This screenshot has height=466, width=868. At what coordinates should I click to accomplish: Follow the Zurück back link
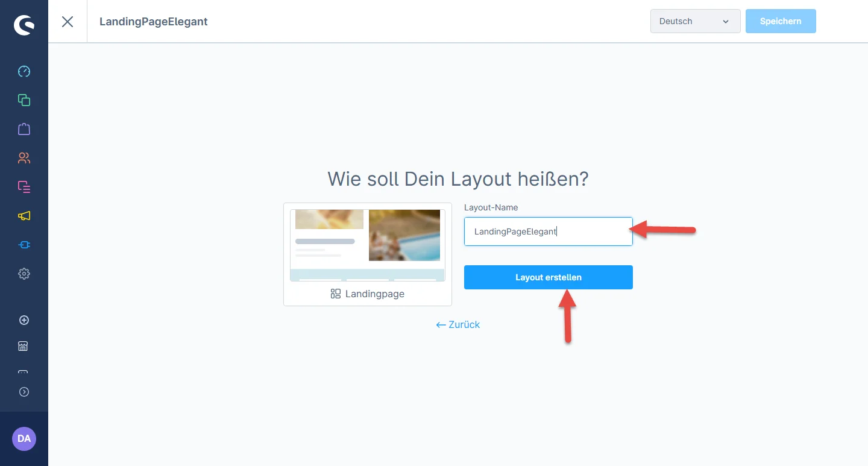click(458, 325)
